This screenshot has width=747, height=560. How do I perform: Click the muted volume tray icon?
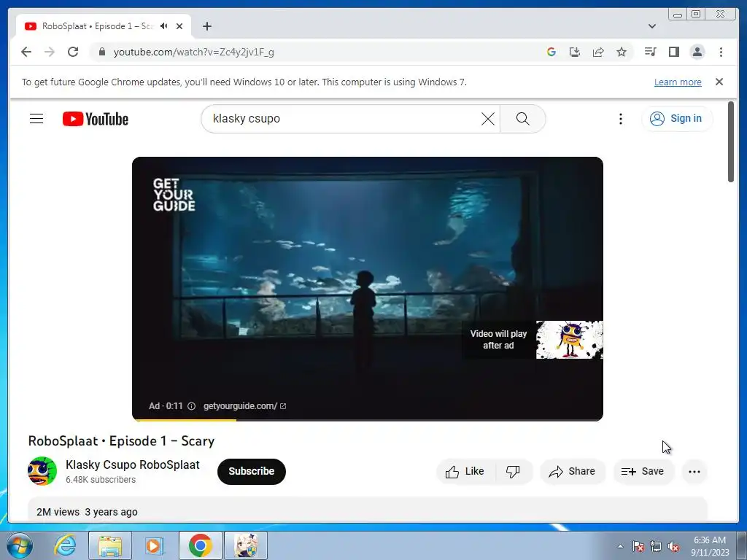[x=673, y=546]
